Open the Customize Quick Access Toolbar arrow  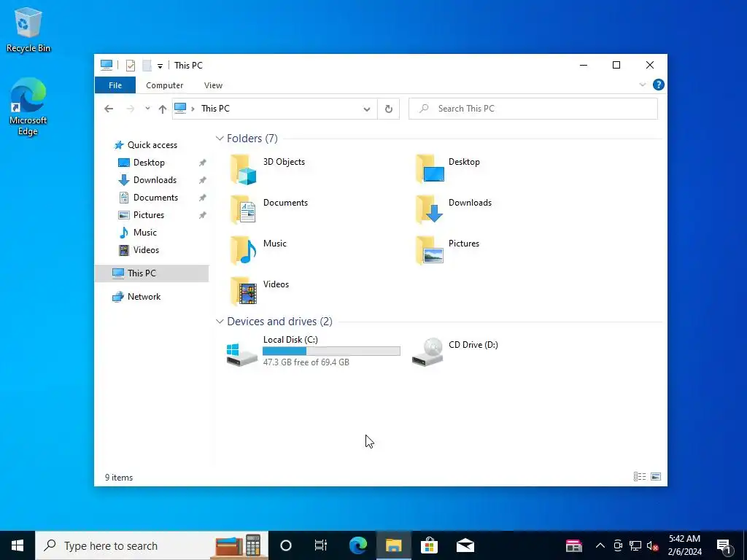click(160, 66)
